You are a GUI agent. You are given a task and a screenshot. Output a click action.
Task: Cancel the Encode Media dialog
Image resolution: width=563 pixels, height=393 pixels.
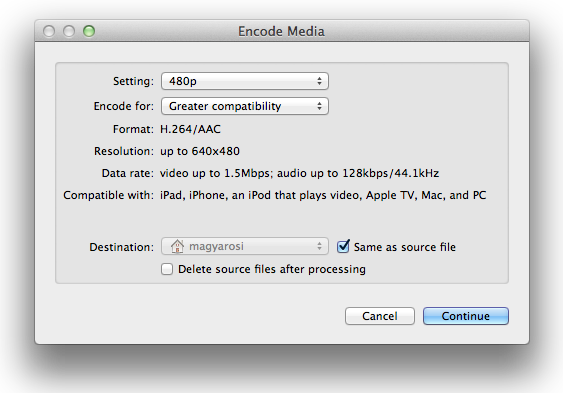pyautogui.click(x=380, y=316)
